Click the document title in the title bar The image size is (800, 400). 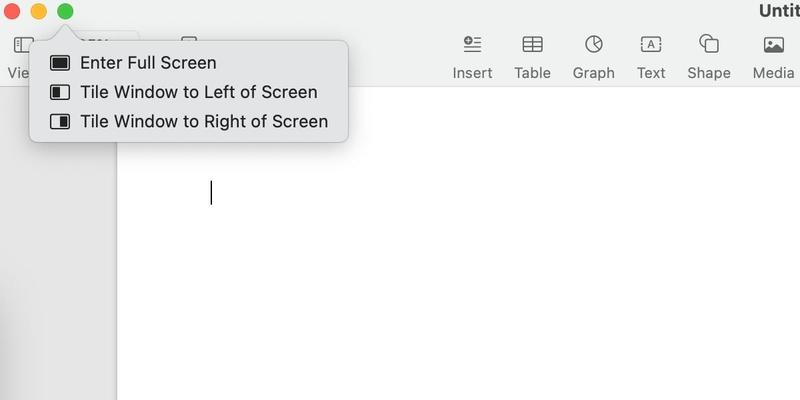[779, 11]
